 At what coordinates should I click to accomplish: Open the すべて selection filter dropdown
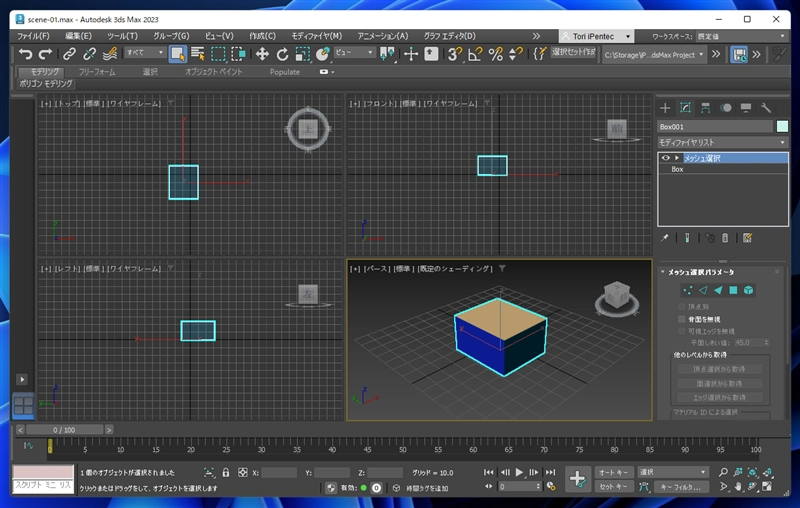145,53
